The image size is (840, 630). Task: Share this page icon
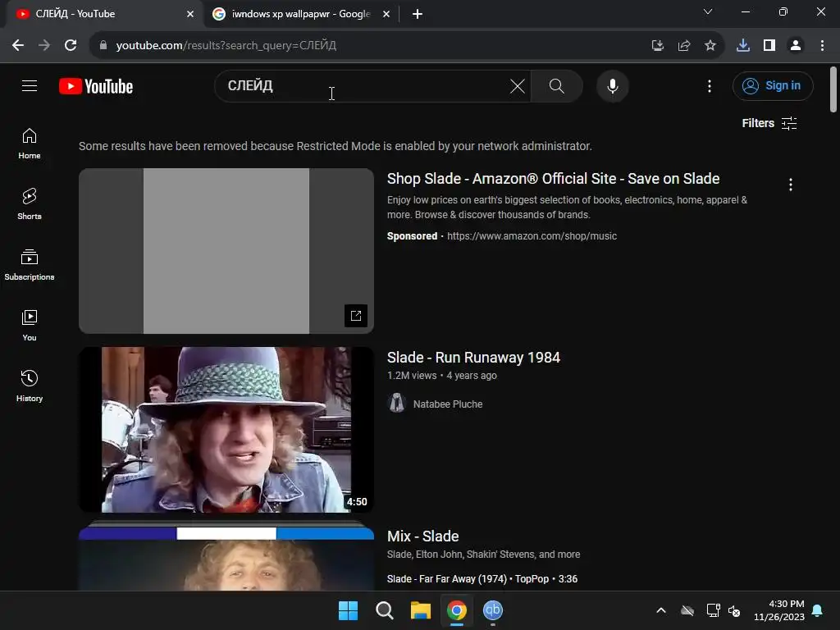(683, 45)
